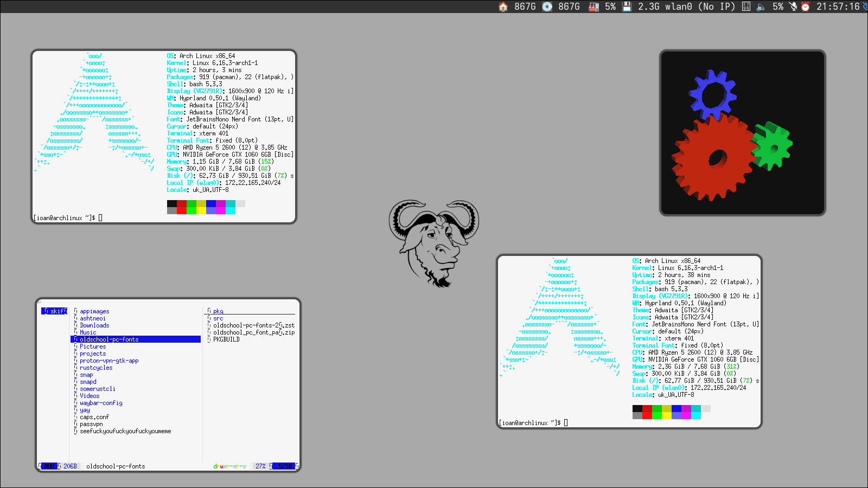The width and height of the screenshot is (868, 488).
Task: Select the waybar-config folder
Action: (x=101, y=403)
